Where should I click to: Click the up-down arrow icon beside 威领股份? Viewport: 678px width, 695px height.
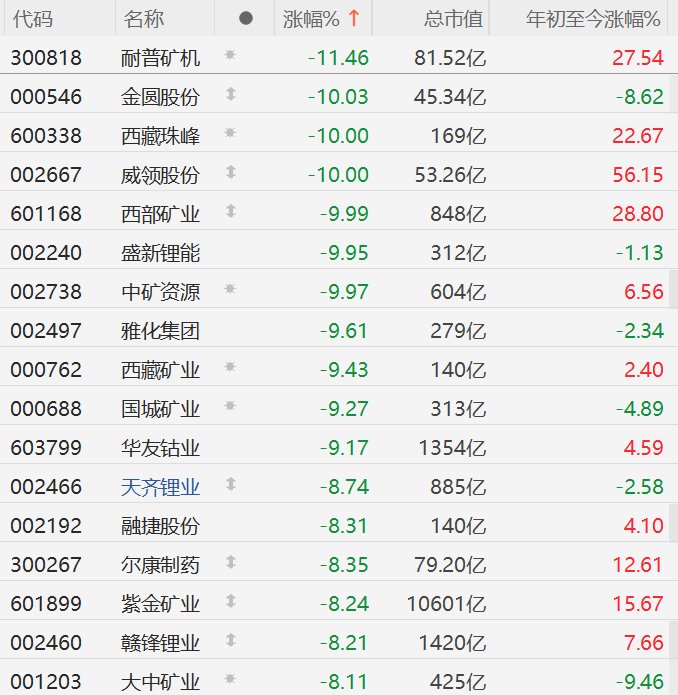[x=230, y=172]
